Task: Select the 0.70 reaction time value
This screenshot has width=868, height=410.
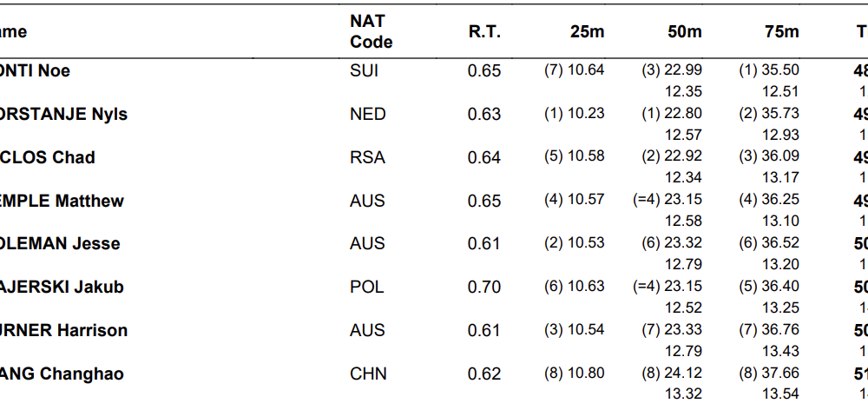Action: click(x=484, y=288)
